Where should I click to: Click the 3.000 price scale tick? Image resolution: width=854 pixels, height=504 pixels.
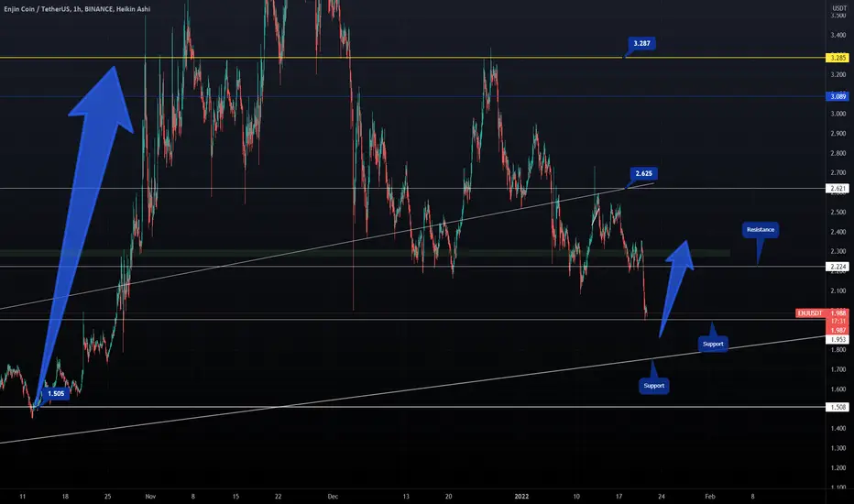tap(838, 114)
